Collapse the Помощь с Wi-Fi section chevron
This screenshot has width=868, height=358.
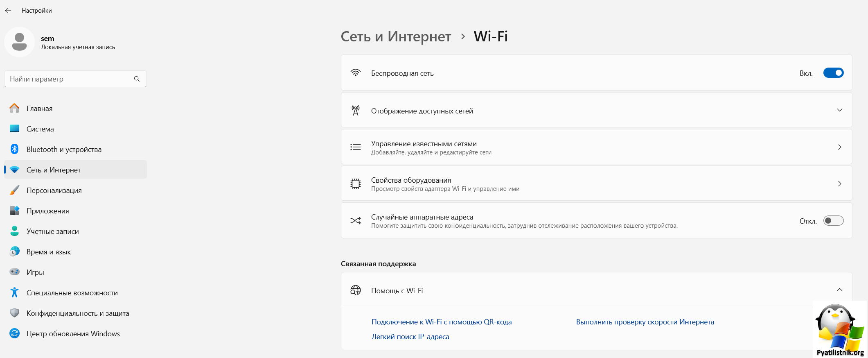coord(839,290)
